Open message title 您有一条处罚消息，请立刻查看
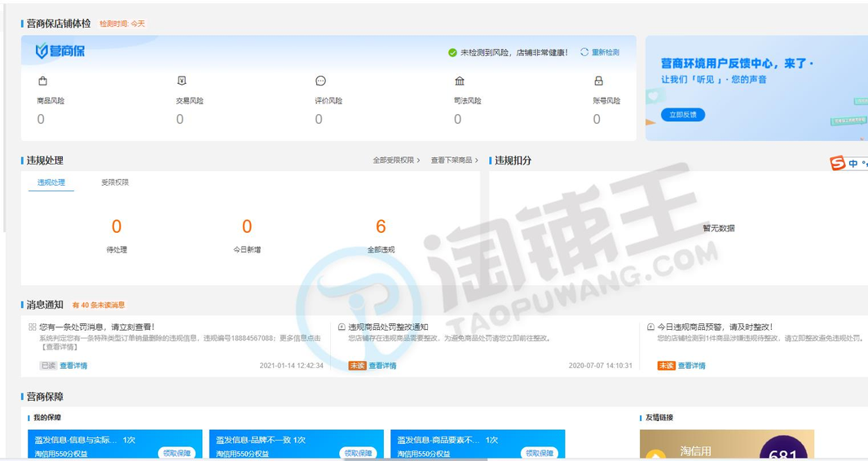 [97, 327]
